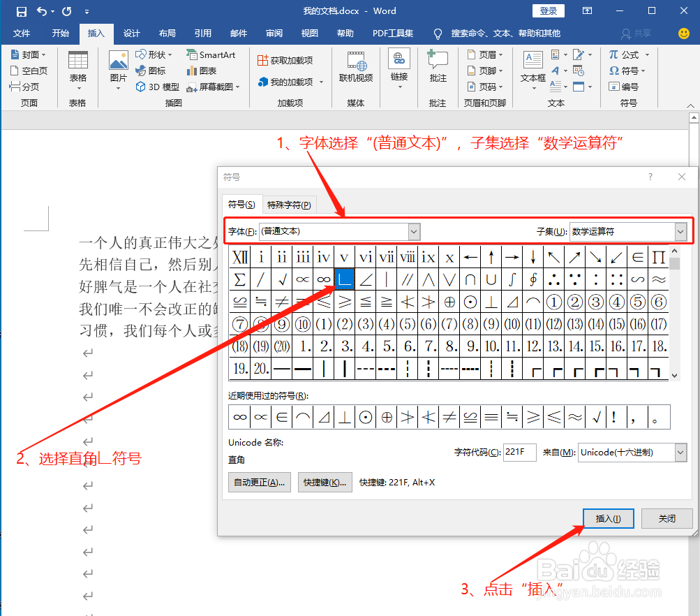
Task: Select the circled ① symbol in the grid
Action: click(x=554, y=302)
